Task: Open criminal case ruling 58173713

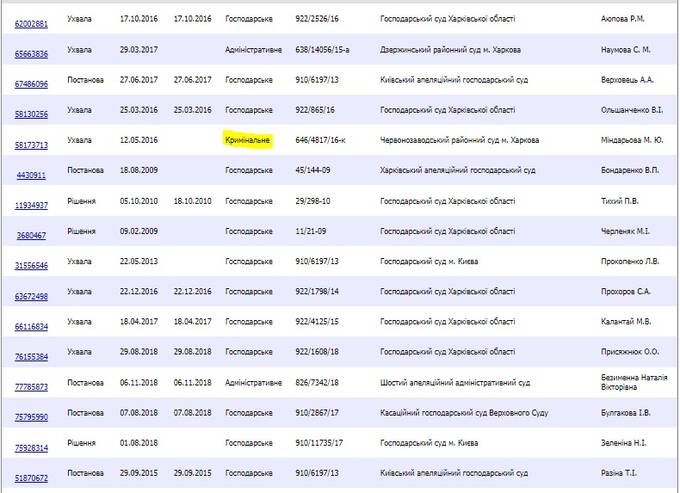Action: tap(30, 142)
